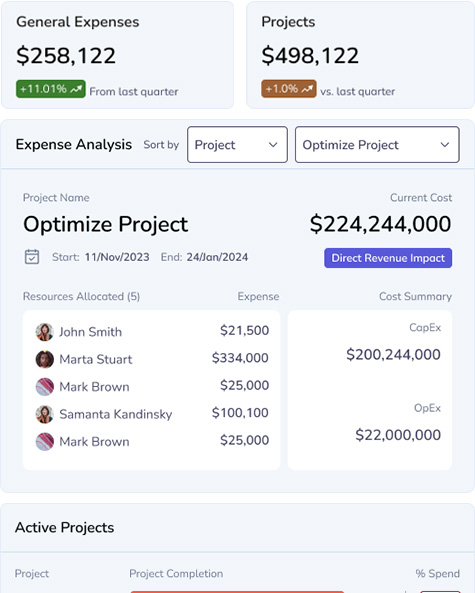
Task: Click the Direct Revenue Impact tag
Action: pyautogui.click(x=388, y=258)
